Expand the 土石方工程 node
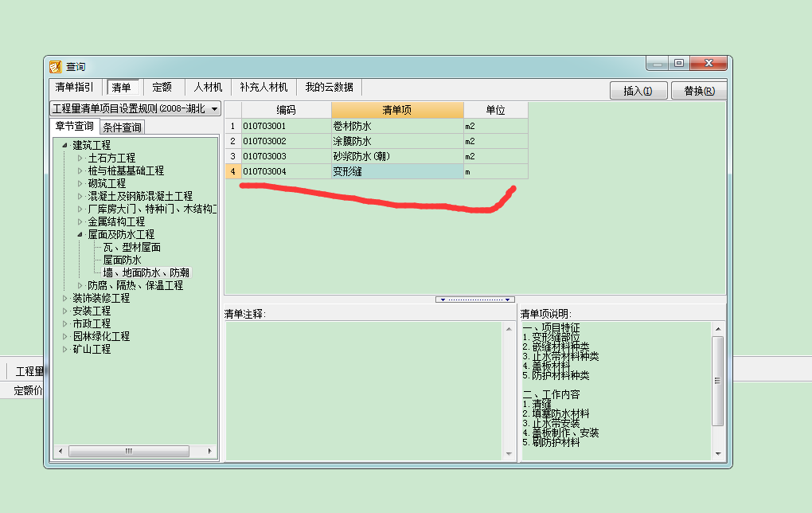The width and height of the screenshot is (812, 513). pyautogui.click(x=80, y=158)
